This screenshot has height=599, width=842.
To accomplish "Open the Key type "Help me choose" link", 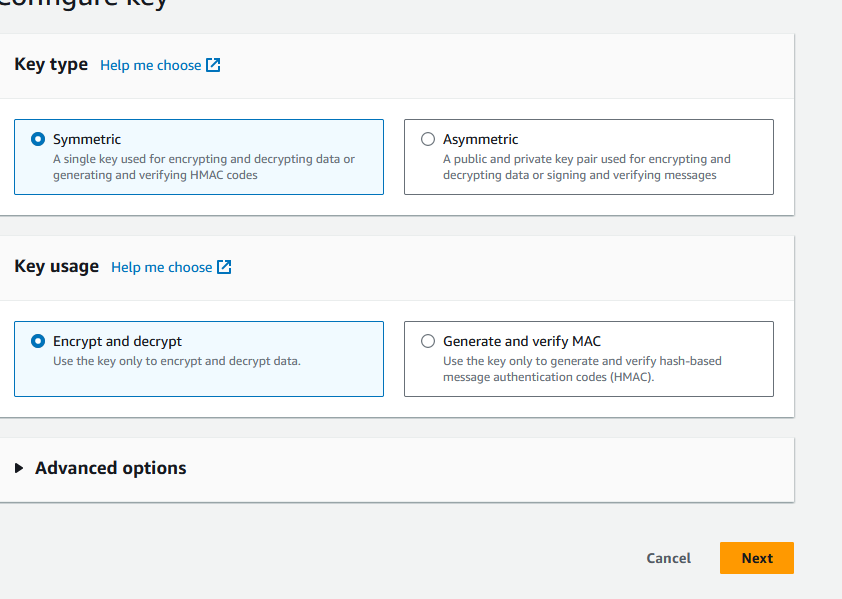I will click(x=151, y=65).
